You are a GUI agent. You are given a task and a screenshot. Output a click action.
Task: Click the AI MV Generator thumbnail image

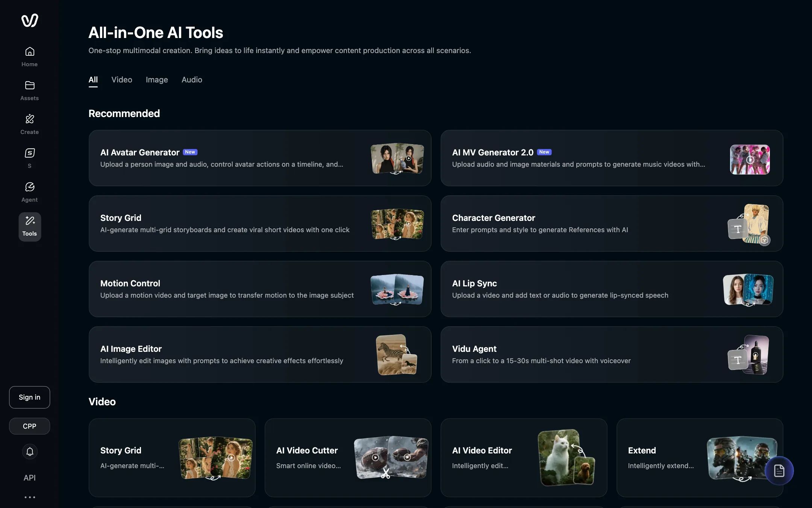[750, 159]
